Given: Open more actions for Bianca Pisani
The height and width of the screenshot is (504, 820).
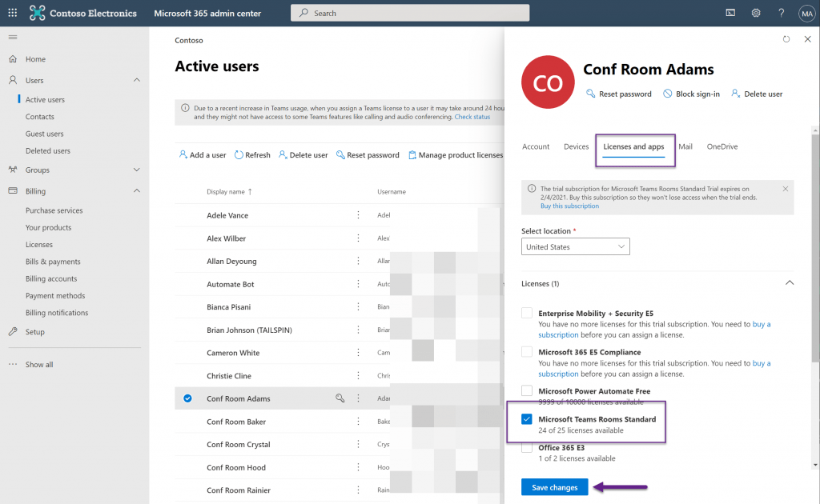Looking at the screenshot, I should [358, 307].
